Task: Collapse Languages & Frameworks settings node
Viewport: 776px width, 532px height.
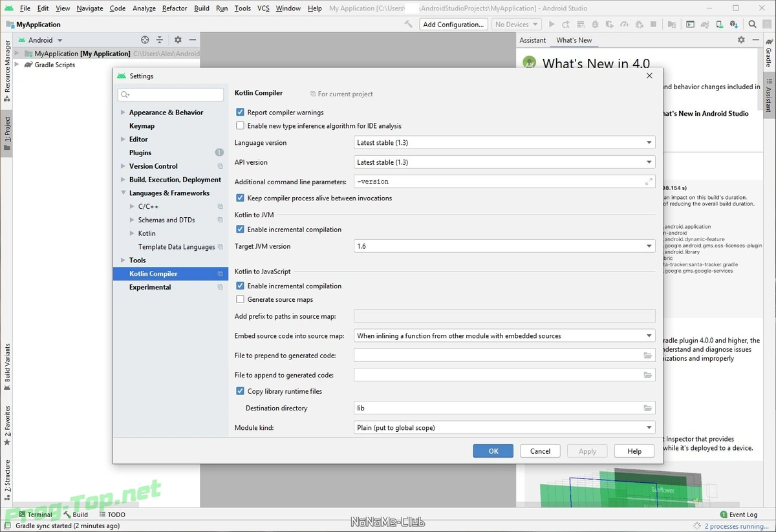Action: coord(123,193)
